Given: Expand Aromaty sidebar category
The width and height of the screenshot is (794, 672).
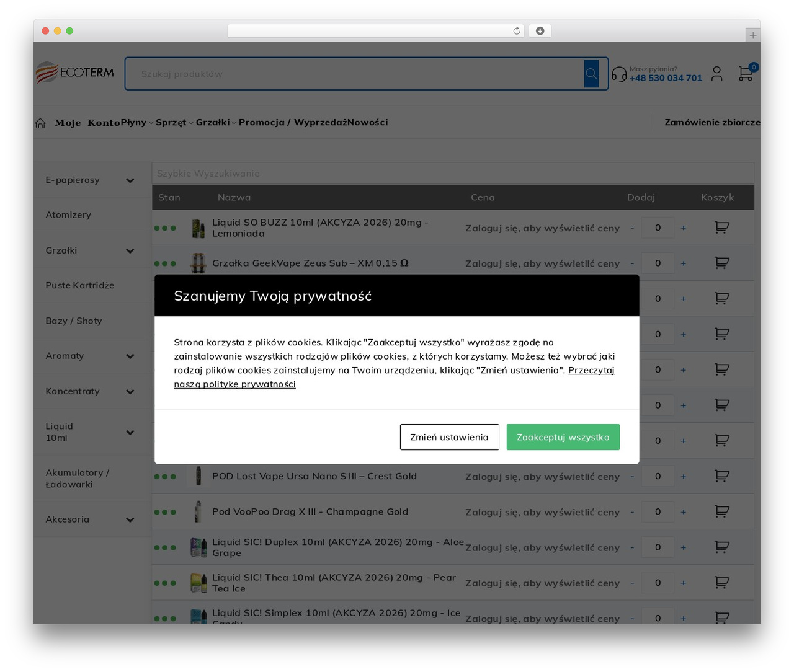Looking at the screenshot, I should point(130,356).
